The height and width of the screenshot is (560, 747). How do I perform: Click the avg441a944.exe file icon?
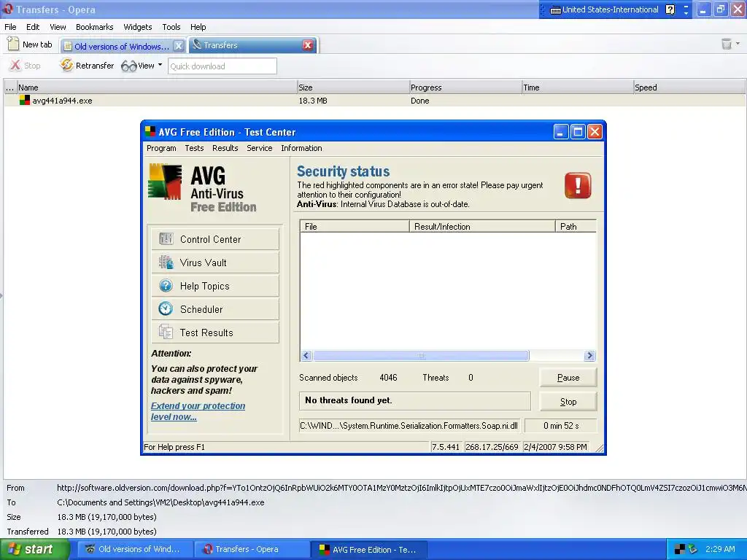(x=25, y=100)
